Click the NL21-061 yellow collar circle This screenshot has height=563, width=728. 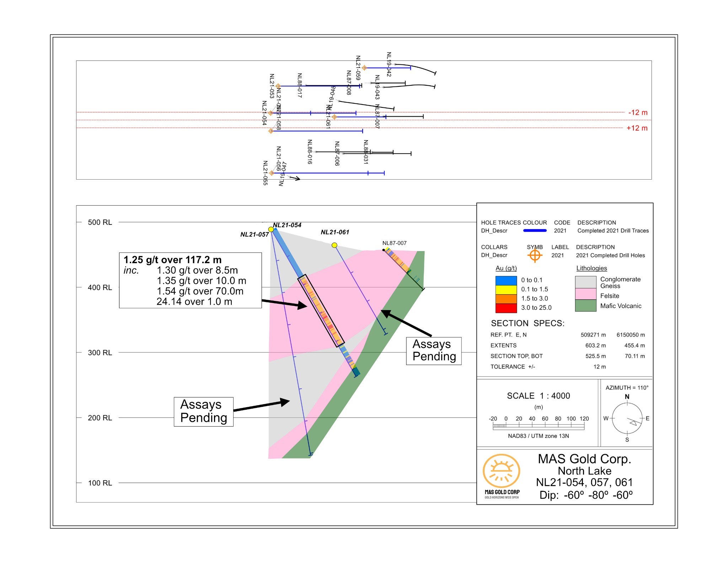point(334,245)
